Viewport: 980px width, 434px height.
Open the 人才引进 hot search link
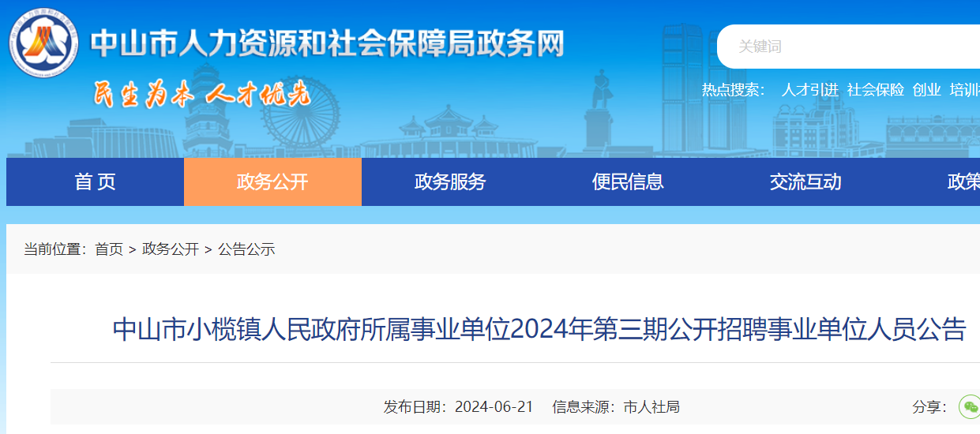pos(809,90)
